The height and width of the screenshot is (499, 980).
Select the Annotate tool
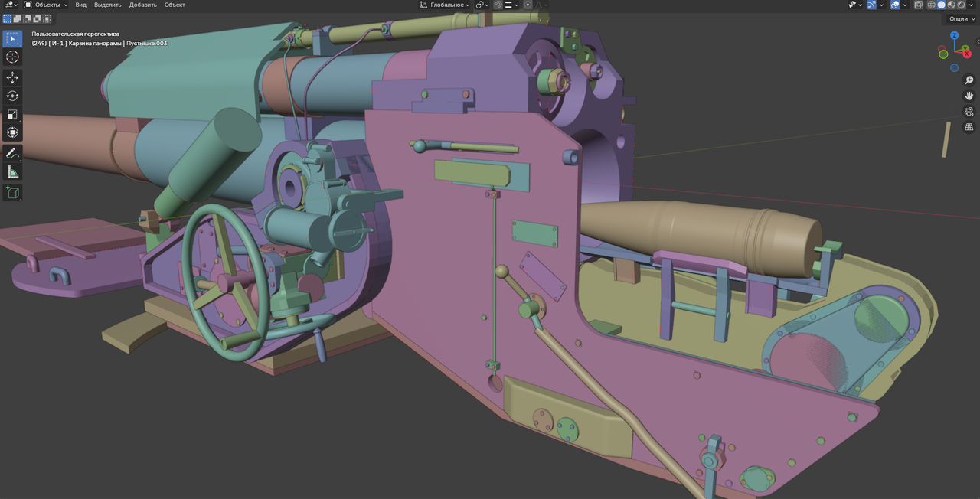[12, 154]
